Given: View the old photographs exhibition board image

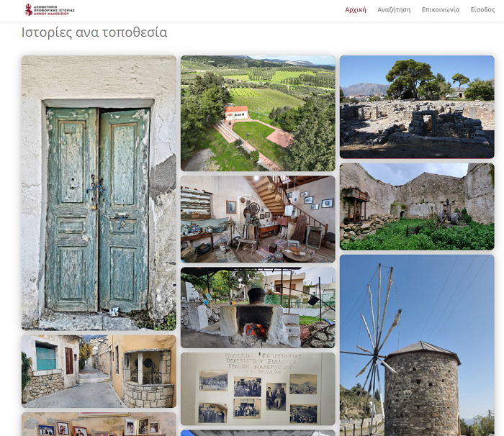Looking at the screenshot, I should click(258, 389).
